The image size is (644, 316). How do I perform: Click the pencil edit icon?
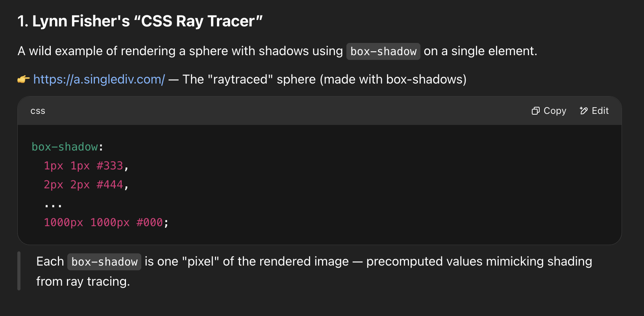[584, 111]
